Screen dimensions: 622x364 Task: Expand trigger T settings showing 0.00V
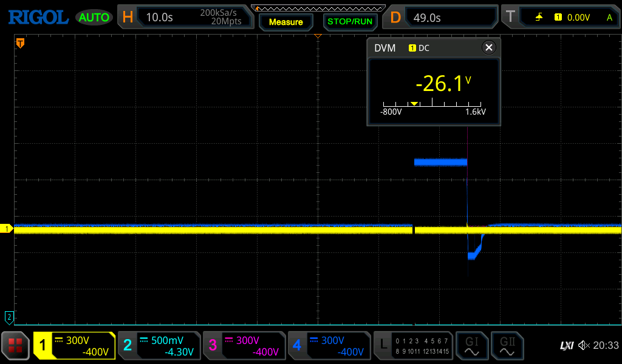click(560, 18)
